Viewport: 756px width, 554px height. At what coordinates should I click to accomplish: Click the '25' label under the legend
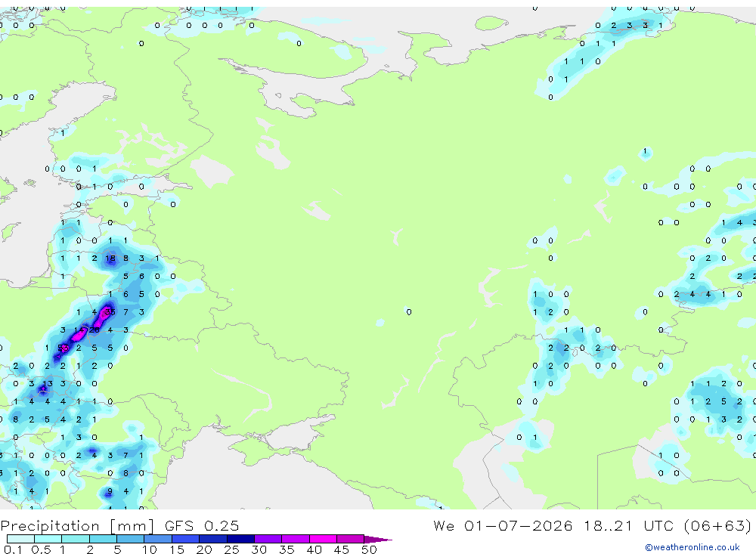(231, 549)
